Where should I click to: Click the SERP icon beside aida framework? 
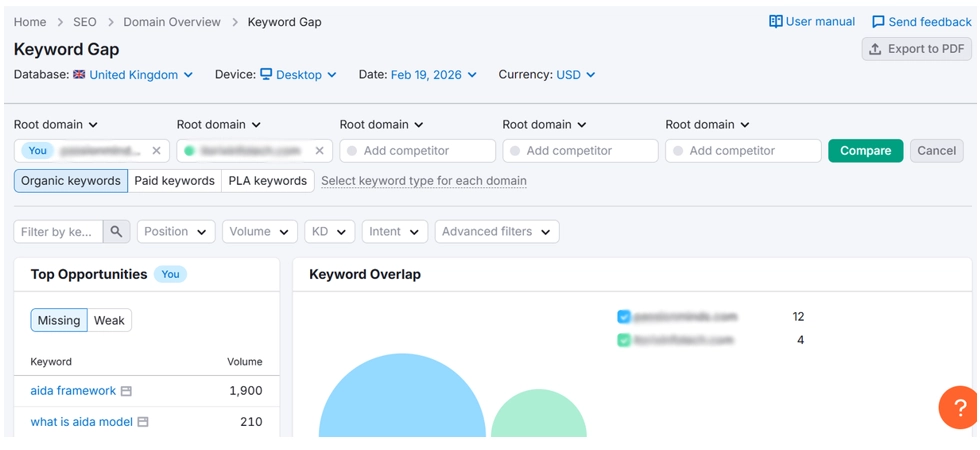[126, 391]
